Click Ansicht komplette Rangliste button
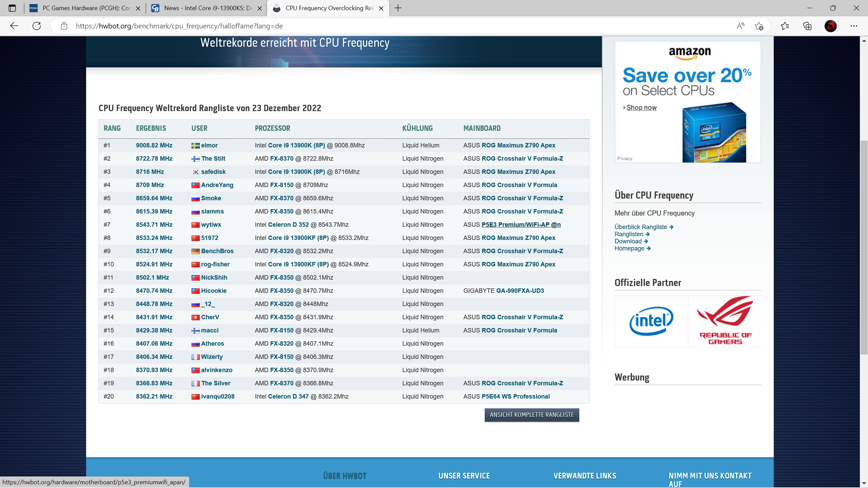868x488 pixels. click(532, 415)
